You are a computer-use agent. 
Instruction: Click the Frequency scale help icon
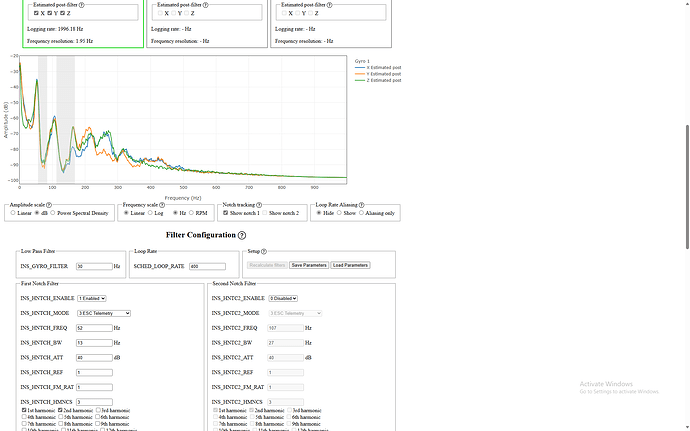(166, 204)
